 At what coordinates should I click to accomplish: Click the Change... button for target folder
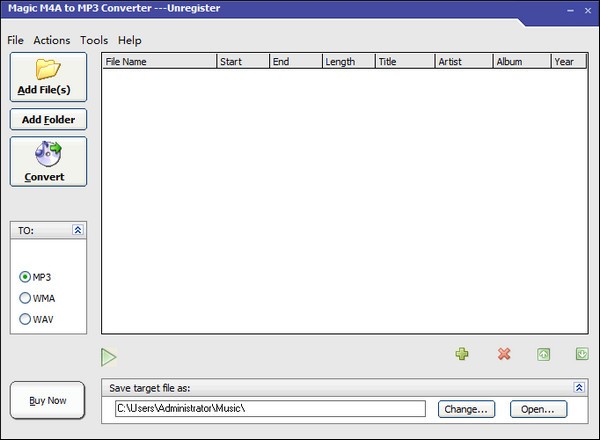click(466, 409)
